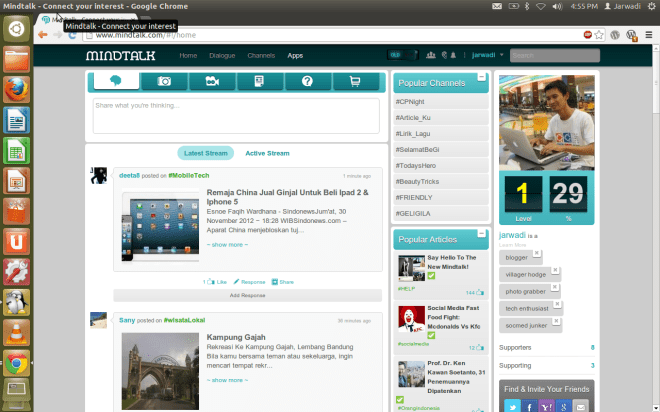Collapse the Popular Channels panel
Image resolution: width=660 pixels, height=412 pixels.
[482, 78]
